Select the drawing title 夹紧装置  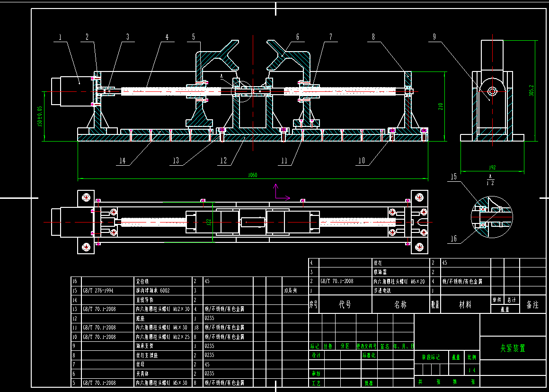click(513, 348)
